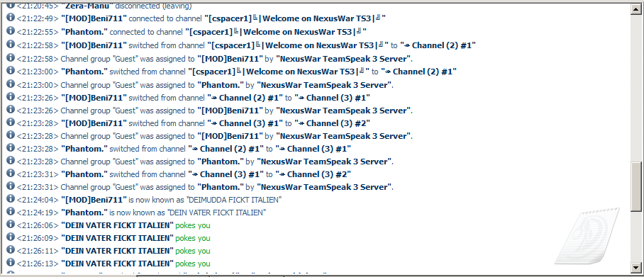The height and width of the screenshot is (277, 644).
Task: Click the scrollbar up arrow
Action: click(x=635, y=9)
